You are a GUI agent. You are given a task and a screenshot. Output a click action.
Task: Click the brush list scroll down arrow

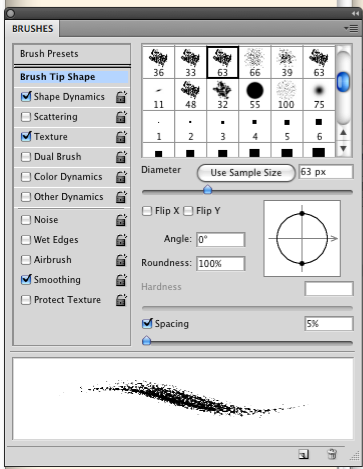tap(343, 148)
